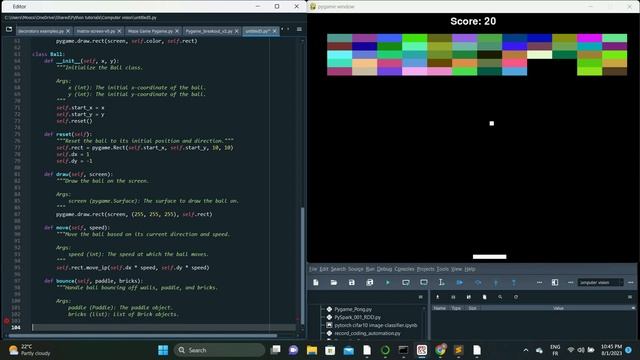The width and height of the screenshot is (640, 360).
Task: Click the Run selection cursor icon
Action: point(441,282)
